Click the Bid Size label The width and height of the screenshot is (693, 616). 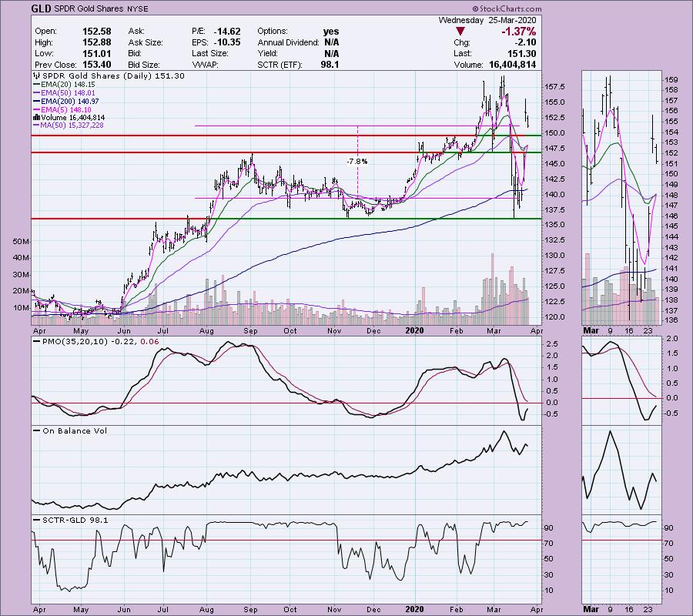click(x=144, y=65)
